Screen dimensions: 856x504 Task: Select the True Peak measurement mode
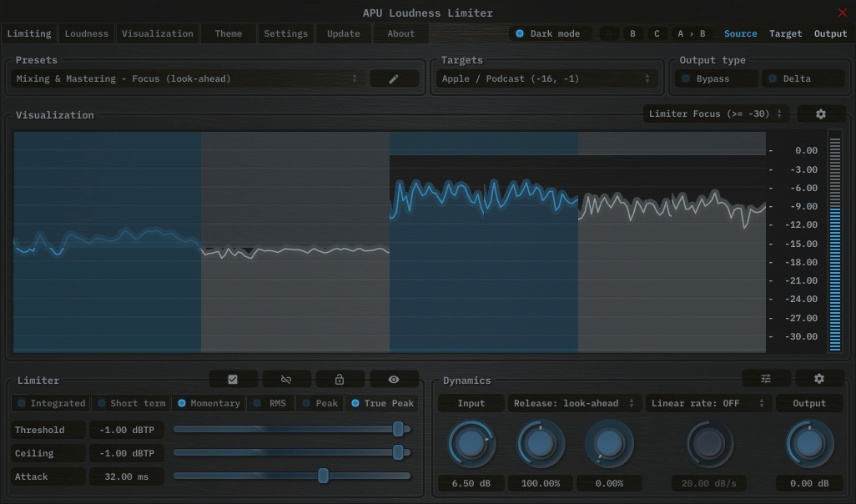point(382,402)
